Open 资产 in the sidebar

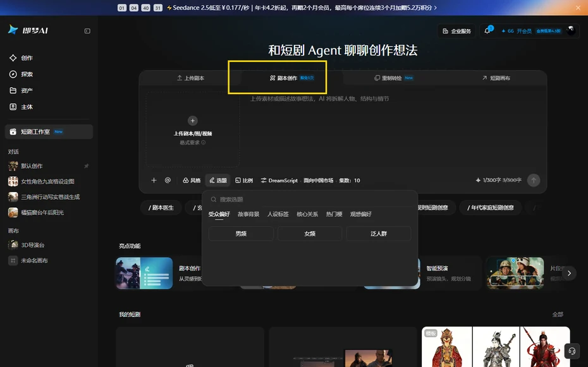(49, 90)
